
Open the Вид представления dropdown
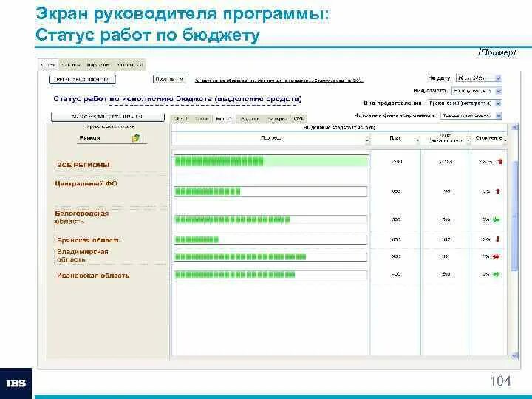498,103
